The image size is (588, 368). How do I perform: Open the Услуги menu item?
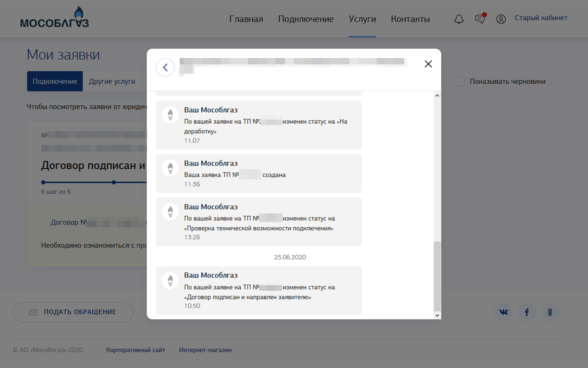(x=362, y=19)
